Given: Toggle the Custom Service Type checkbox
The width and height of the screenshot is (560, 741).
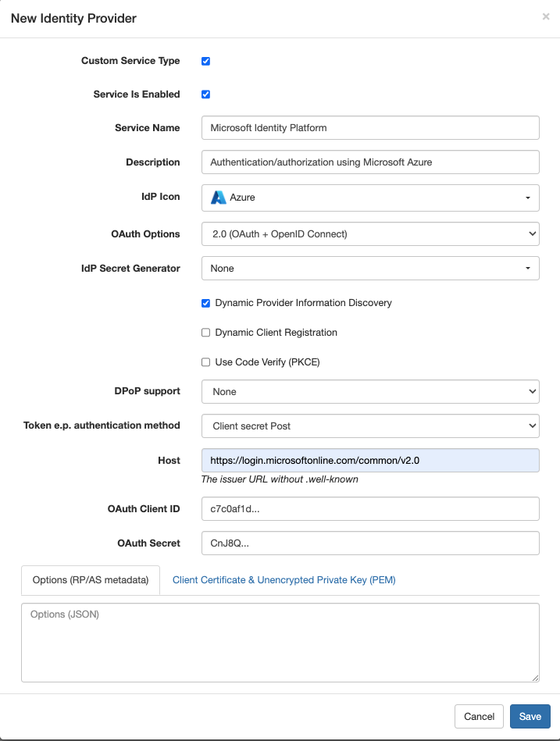Looking at the screenshot, I should coord(205,61).
